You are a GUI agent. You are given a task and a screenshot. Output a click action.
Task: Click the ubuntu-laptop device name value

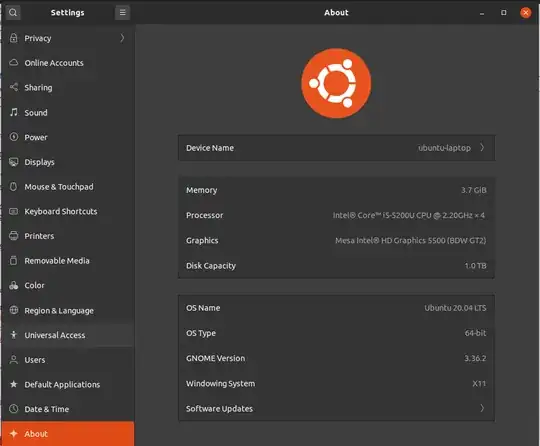pyautogui.click(x=444, y=148)
